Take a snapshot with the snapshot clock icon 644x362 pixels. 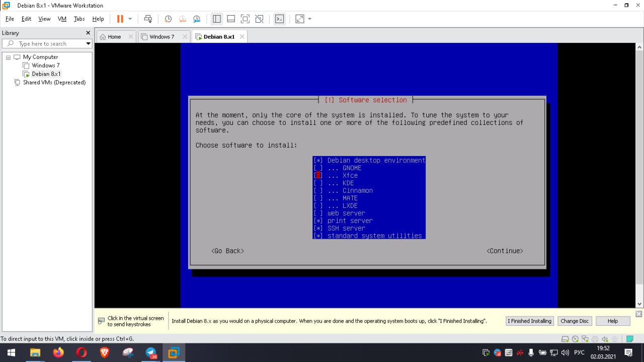pos(168,19)
